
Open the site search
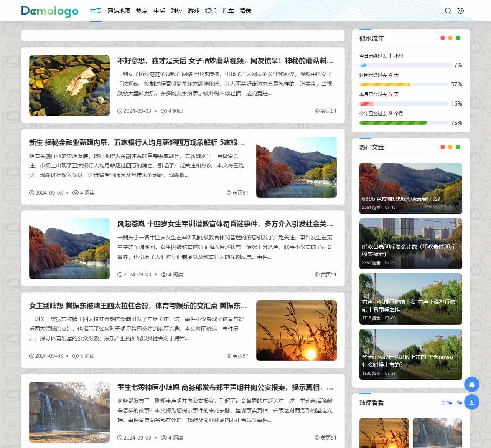448,11
